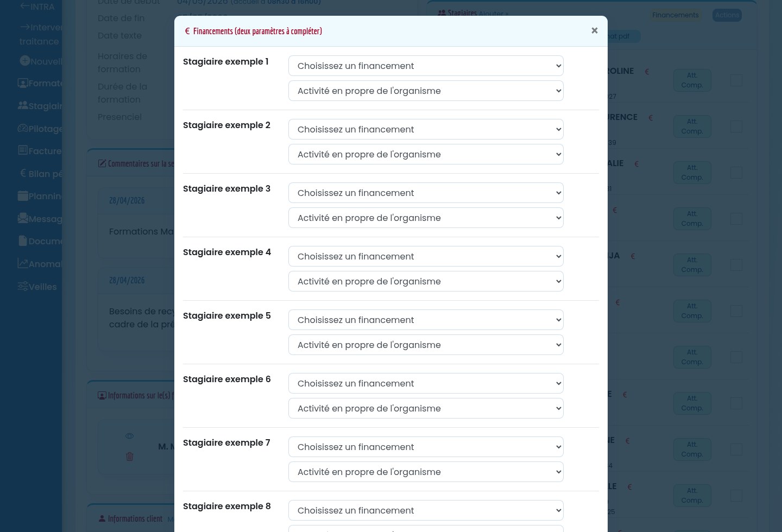This screenshot has width=782, height=532.
Task: Open financing dropdown for Stagiaire exemple 5
Action: pos(426,320)
